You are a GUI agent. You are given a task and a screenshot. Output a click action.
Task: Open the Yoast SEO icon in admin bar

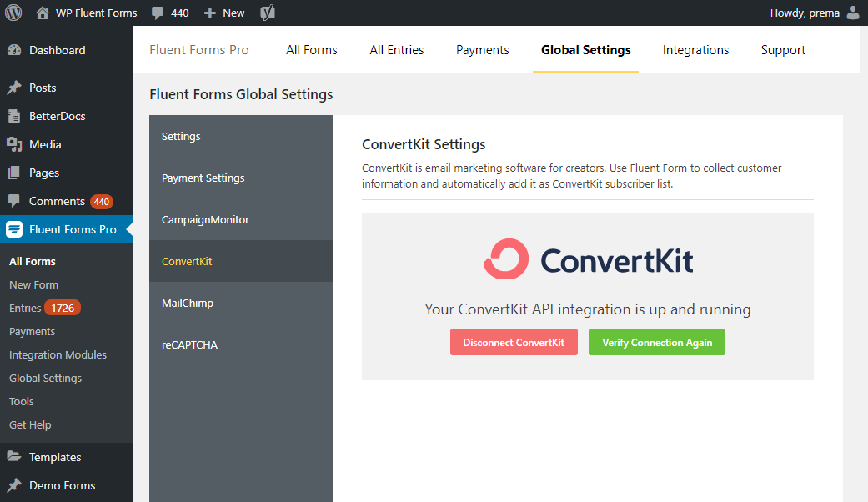[268, 13]
